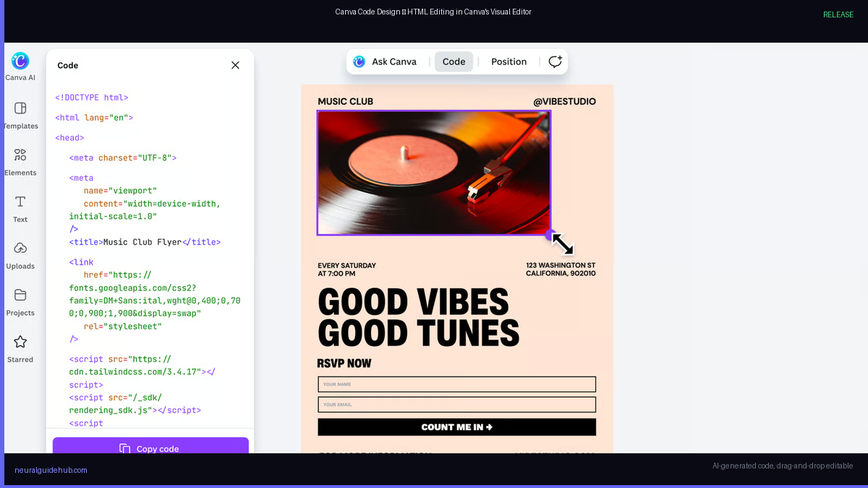Viewport: 868px width, 488px height.
Task: Click the YOUR NAME input field
Action: [x=456, y=385]
